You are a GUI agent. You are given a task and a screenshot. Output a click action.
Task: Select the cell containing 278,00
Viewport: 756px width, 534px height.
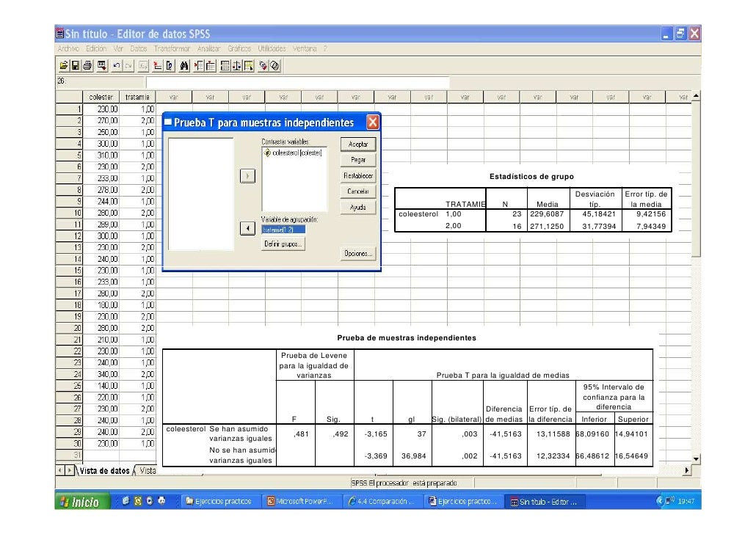101,190
